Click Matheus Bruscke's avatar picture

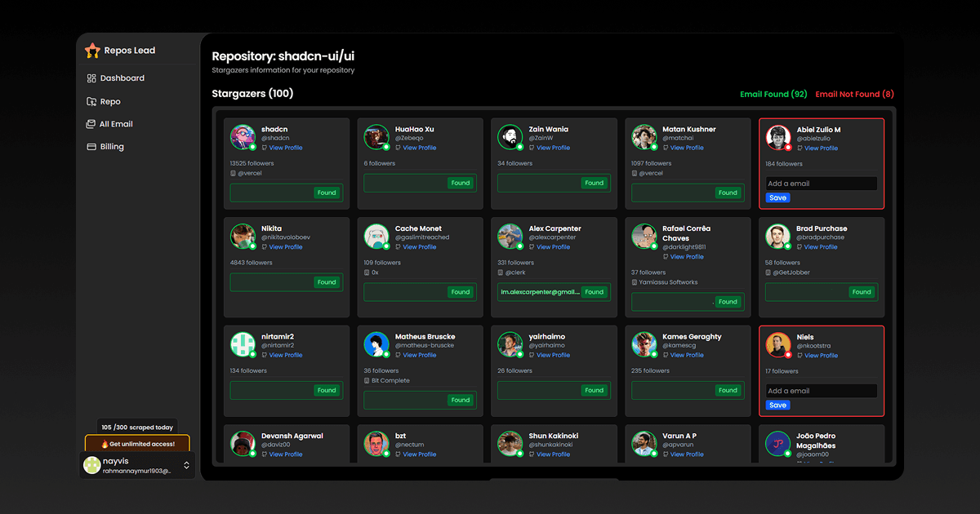376,344
